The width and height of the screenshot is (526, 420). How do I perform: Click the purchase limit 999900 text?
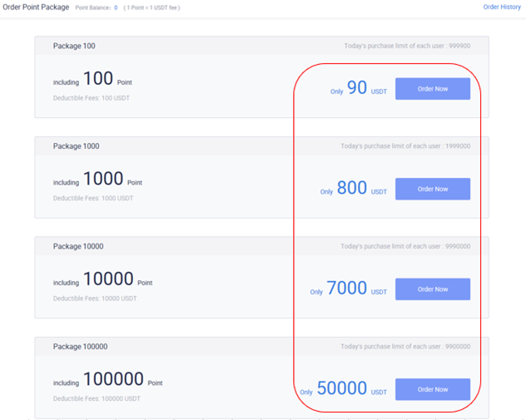[x=407, y=46]
